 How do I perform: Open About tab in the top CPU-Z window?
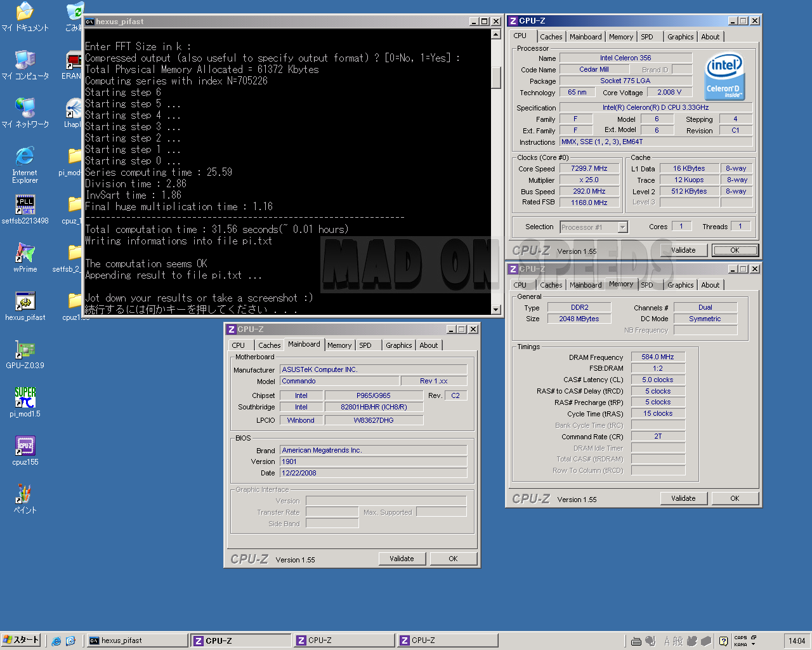click(710, 37)
